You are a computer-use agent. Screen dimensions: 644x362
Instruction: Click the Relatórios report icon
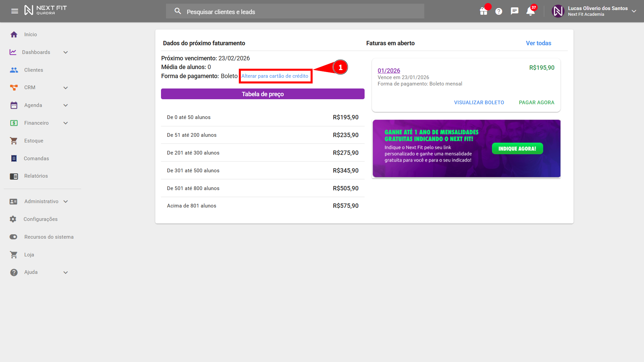tap(14, 176)
